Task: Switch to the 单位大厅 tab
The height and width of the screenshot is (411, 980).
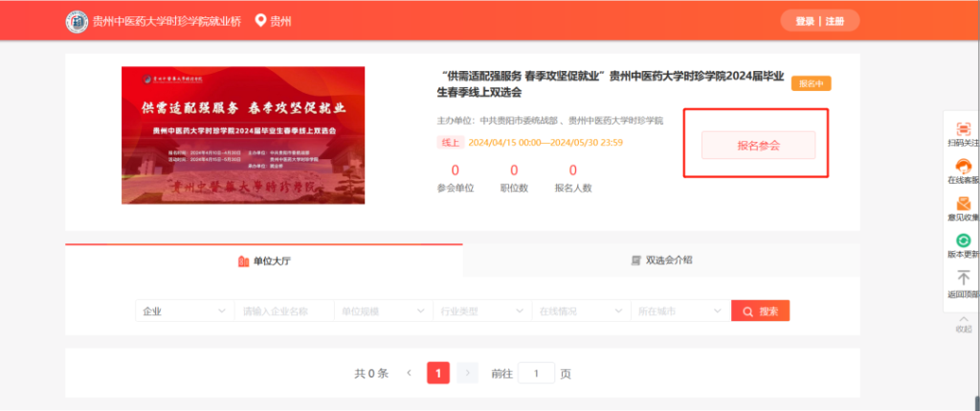Action: [264, 261]
